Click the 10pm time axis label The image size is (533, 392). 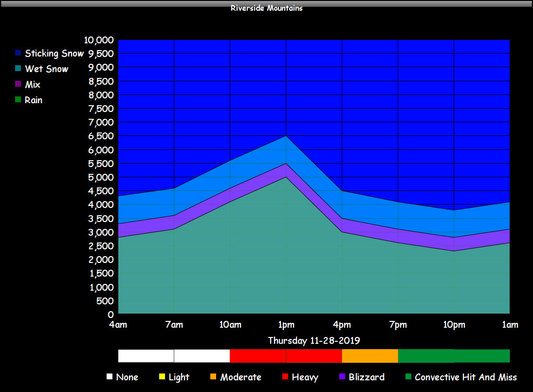454,325
